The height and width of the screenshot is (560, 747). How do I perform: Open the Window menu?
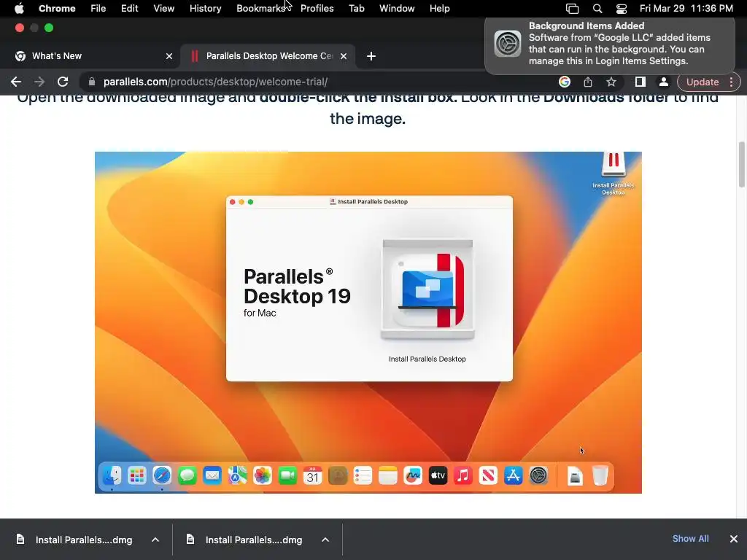point(397,9)
